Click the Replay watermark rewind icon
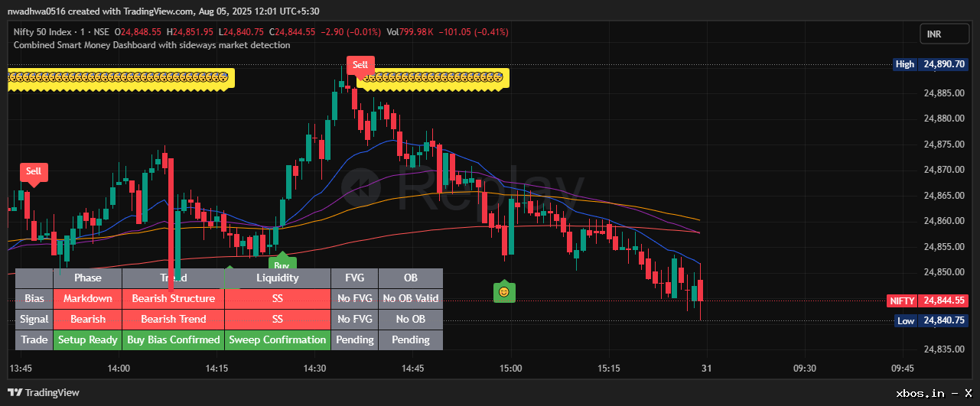 tap(361, 187)
